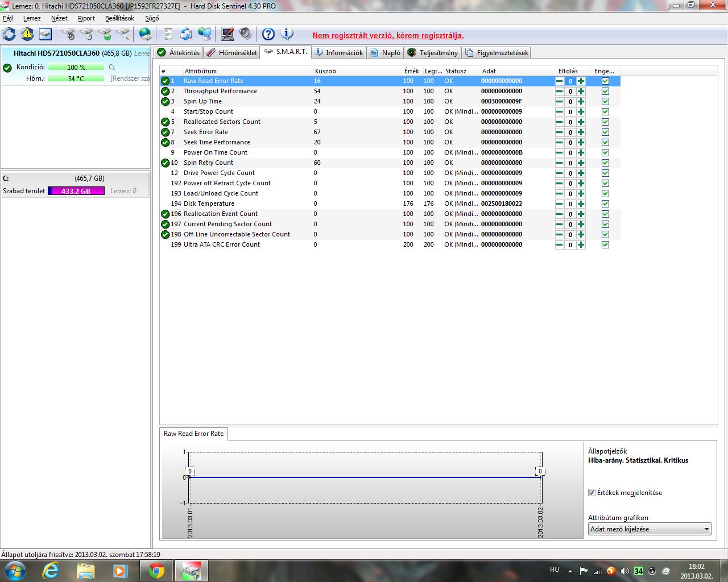Sort by the Attribútum column header
Viewport: 728px width, 582px height.
pos(247,71)
